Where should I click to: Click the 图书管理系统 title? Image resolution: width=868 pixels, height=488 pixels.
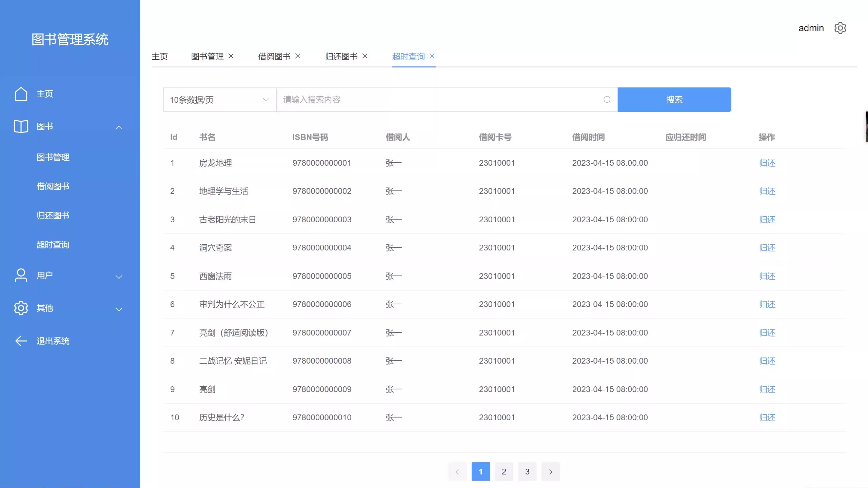point(70,40)
